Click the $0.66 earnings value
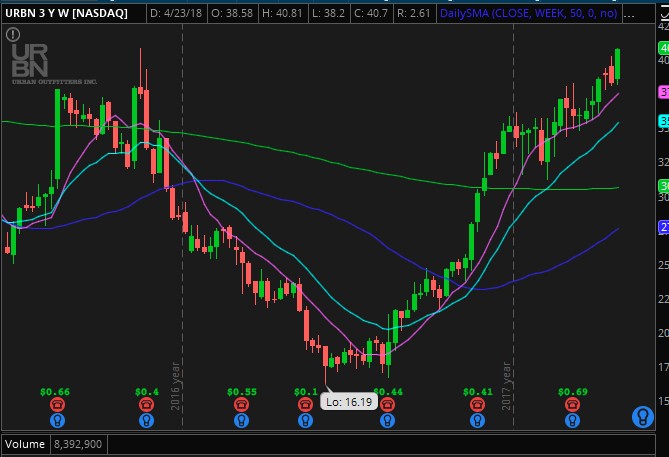Image resolution: width=669 pixels, height=457 pixels. 55,392
